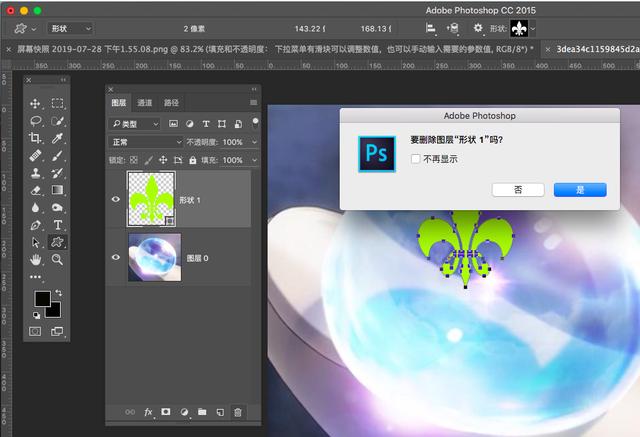Select the Lasso tool
The width and height of the screenshot is (640, 437).
tap(36, 121)
